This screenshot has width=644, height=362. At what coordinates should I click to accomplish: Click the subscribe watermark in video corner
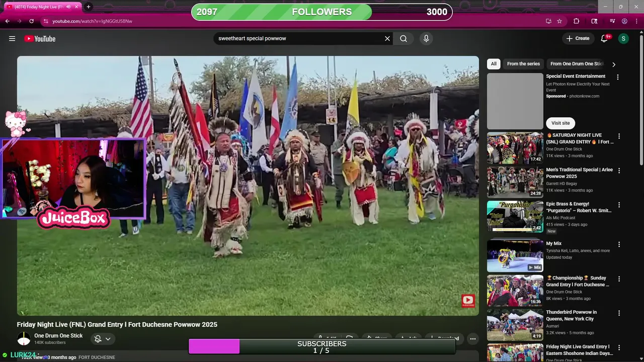point(468,301)
